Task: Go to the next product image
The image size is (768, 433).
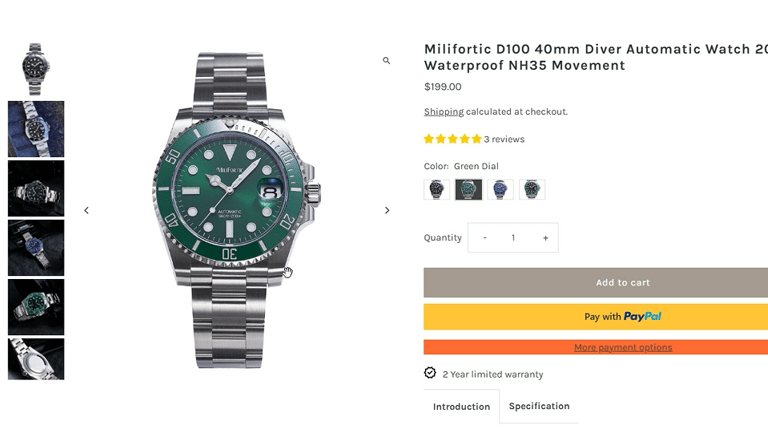Action: [387, 210]
